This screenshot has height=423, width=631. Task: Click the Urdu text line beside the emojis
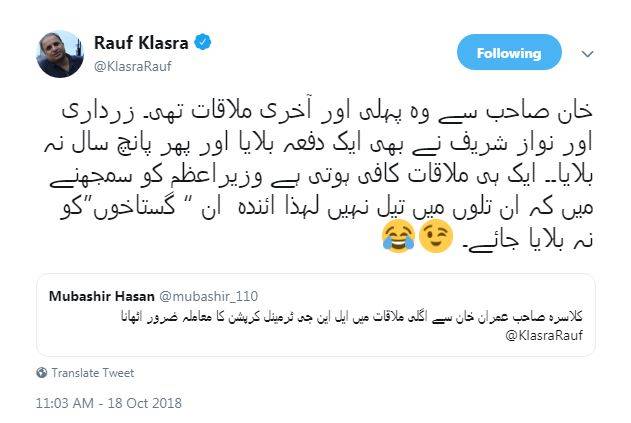[527, 239]
